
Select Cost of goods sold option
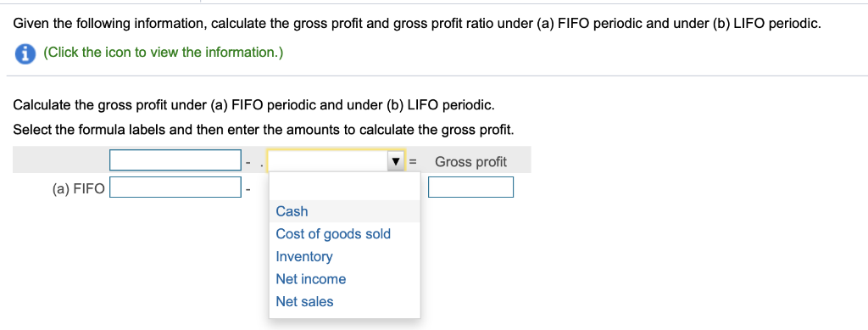tap(333, 233)
